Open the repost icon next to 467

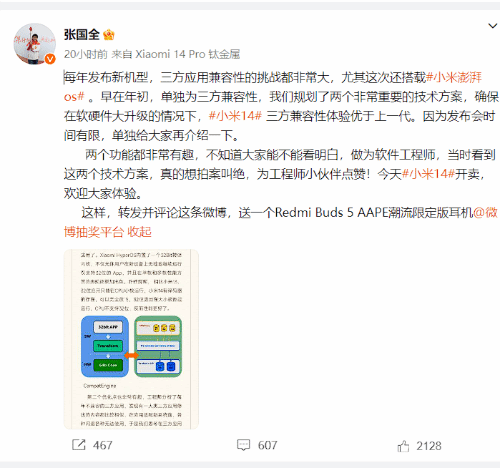pyautogui.click(x=79, y=445)
